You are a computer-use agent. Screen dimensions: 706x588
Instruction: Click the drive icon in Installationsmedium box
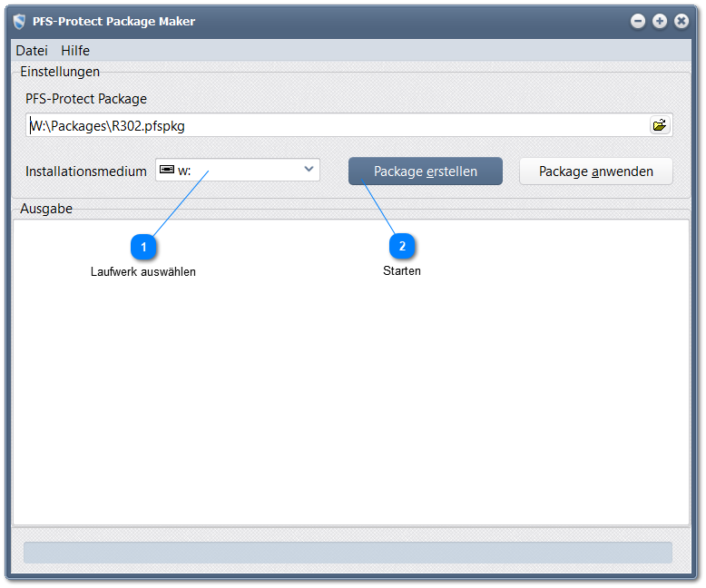(x=166, y=170)
